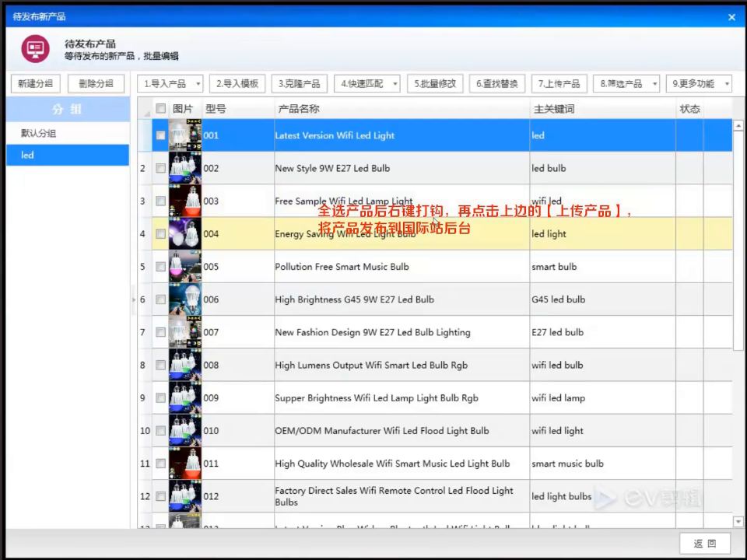Viewport: 747px width, 560px height.
Task: Open the 4.快速匹配 dropdown
Action: pos(366,84)
